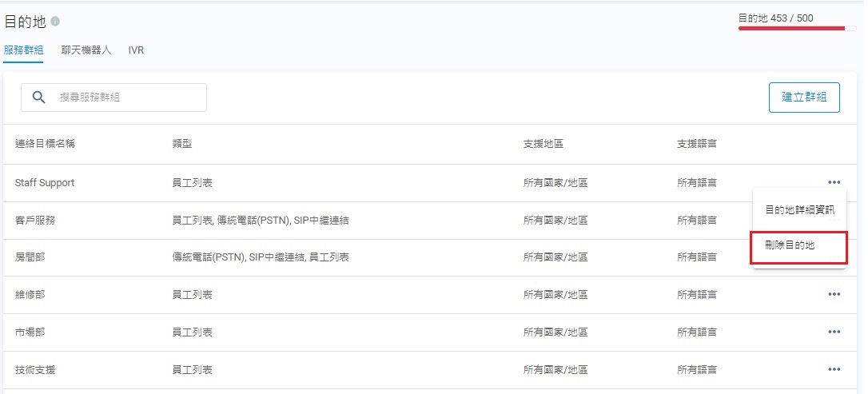Choose 刪除目的地 in the popup menu
The width and height of the screenshot is (868, 394).
pyautogui.click(x=790, y=246)
